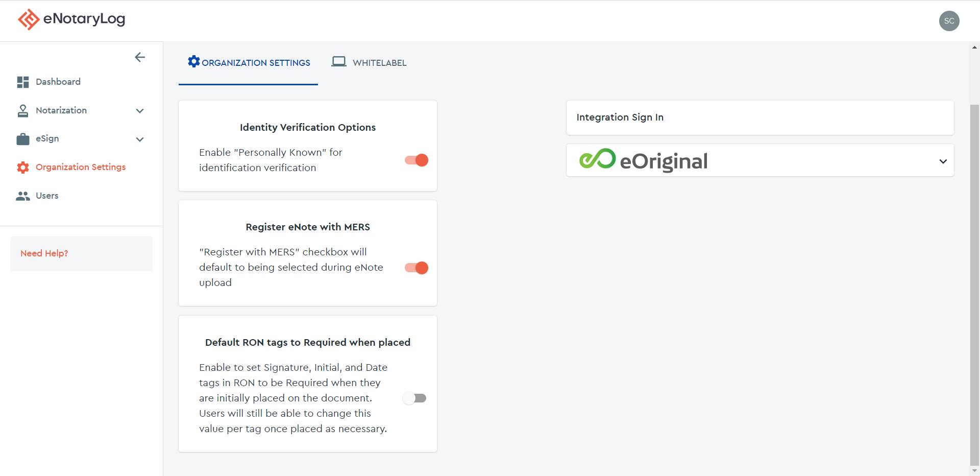Image resolution: width=980 pixels, height=476 pixels.
Task: Enable Default RON tags to Required
Action: click(414, 398)
